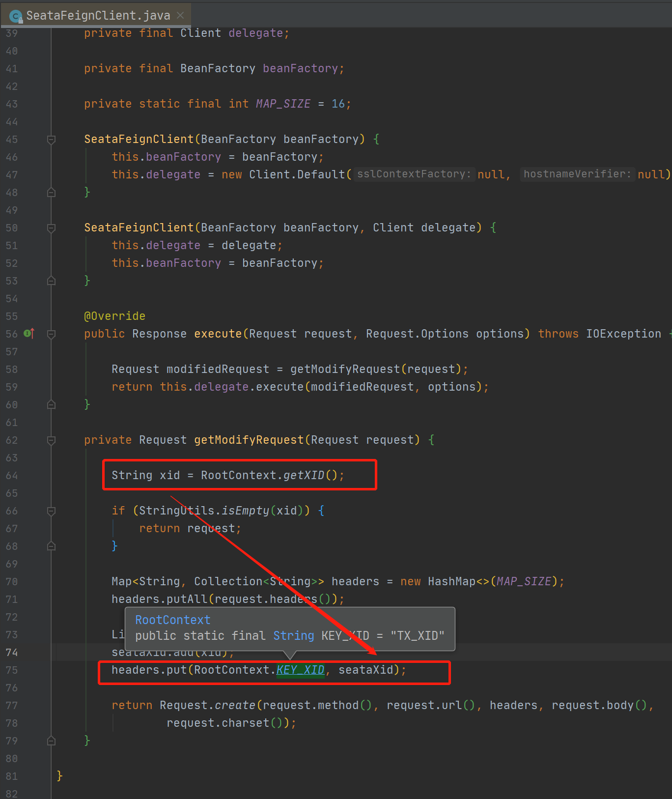Click the delegate field on line 39
Viewport: 672px width, 799px height.
click(x=255, y=33)
